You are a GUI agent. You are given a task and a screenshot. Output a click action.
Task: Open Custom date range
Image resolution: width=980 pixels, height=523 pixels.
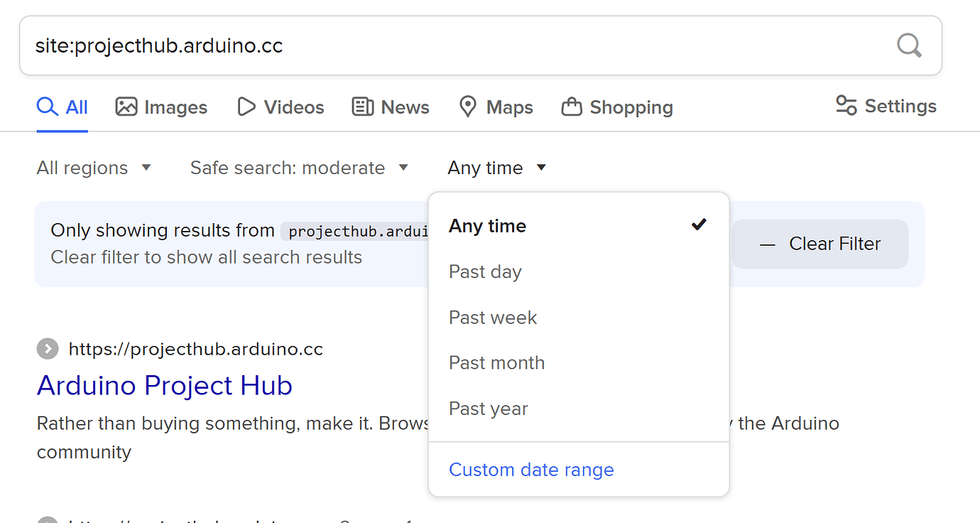(x=531, y=470)
